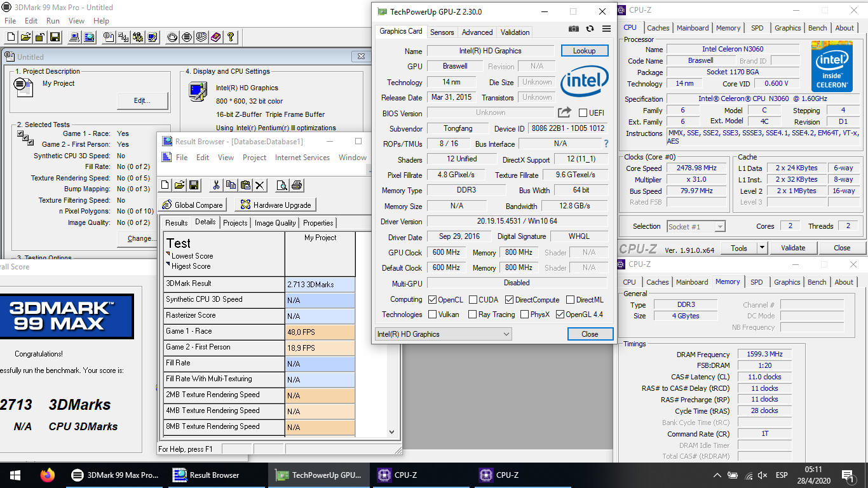
Task: Show hidden tray icons chevron
Action: [717, 475]
